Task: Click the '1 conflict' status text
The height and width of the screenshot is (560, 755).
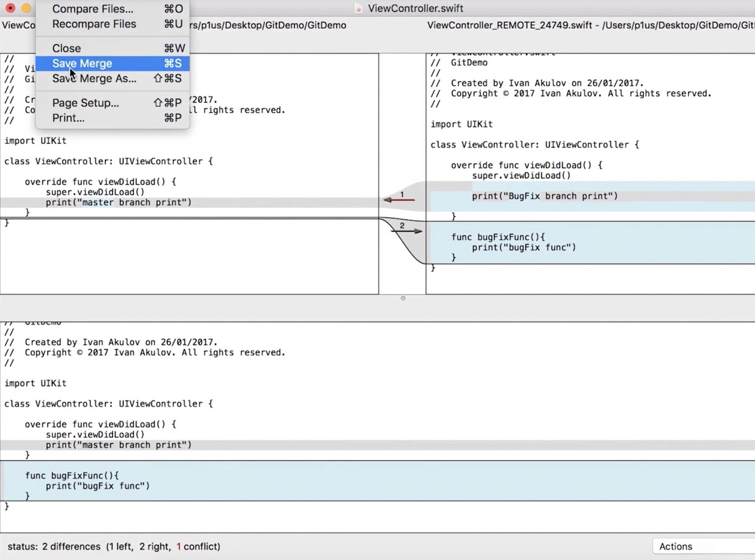Action: pyautogui.click(x=198, y=546)
